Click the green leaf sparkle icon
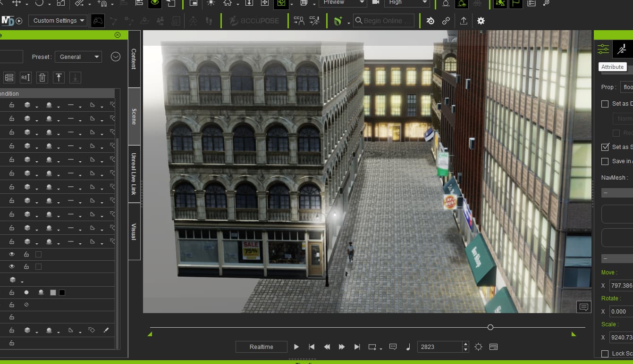The height and width of the screenshot is (364, 633). (x=338, y=21)
